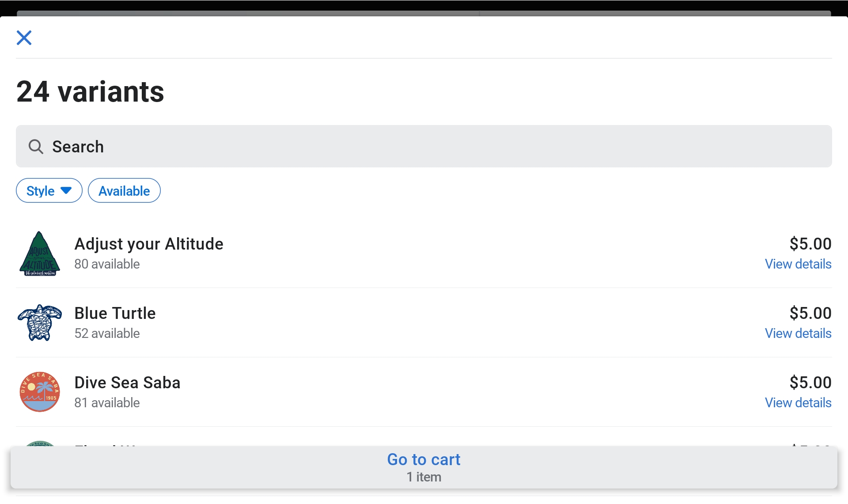This screenshot has width=848, height=504.
Task: Pick the Dive Sea Saba variant title
Action: pos(127,383)
